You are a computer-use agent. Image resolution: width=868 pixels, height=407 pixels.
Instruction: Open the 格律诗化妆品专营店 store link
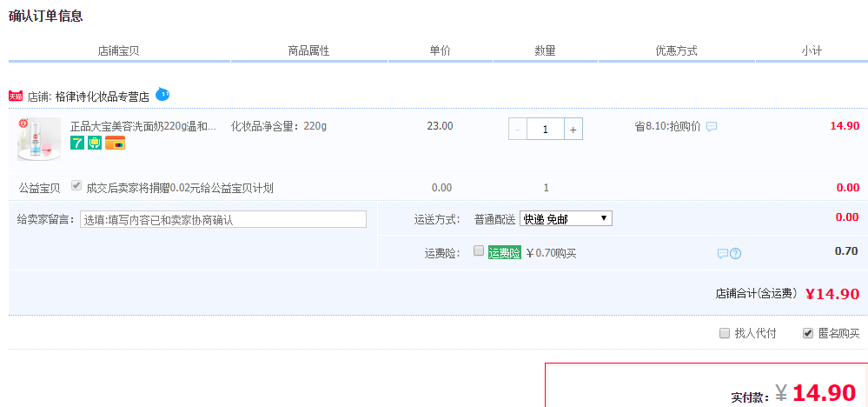pyautogui.click(x=103, y=97)
